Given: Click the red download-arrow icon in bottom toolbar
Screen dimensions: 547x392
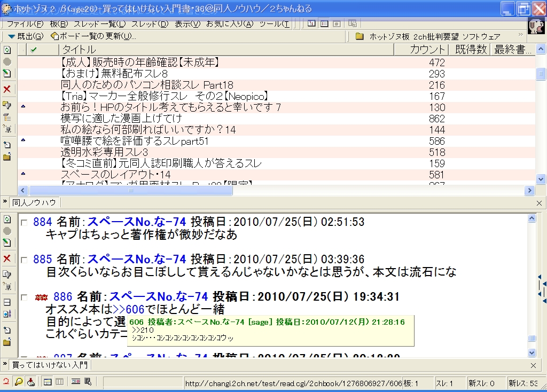Looking at the screenshot, I should tap(31, 382).
